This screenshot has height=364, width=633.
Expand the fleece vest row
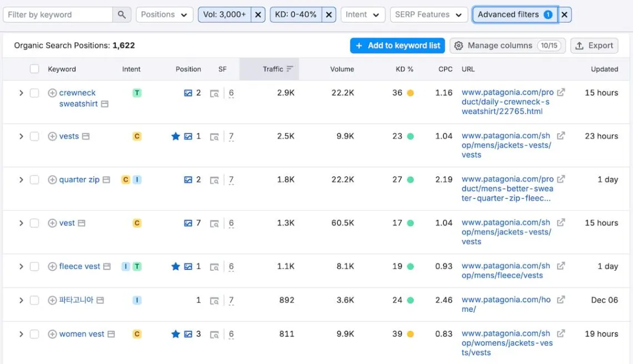click(21, 266)
